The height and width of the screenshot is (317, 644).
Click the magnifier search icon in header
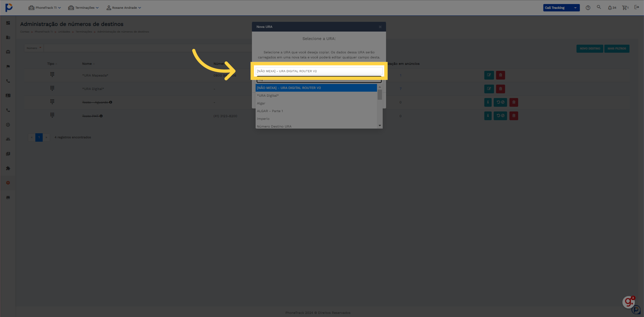[599, 7]
